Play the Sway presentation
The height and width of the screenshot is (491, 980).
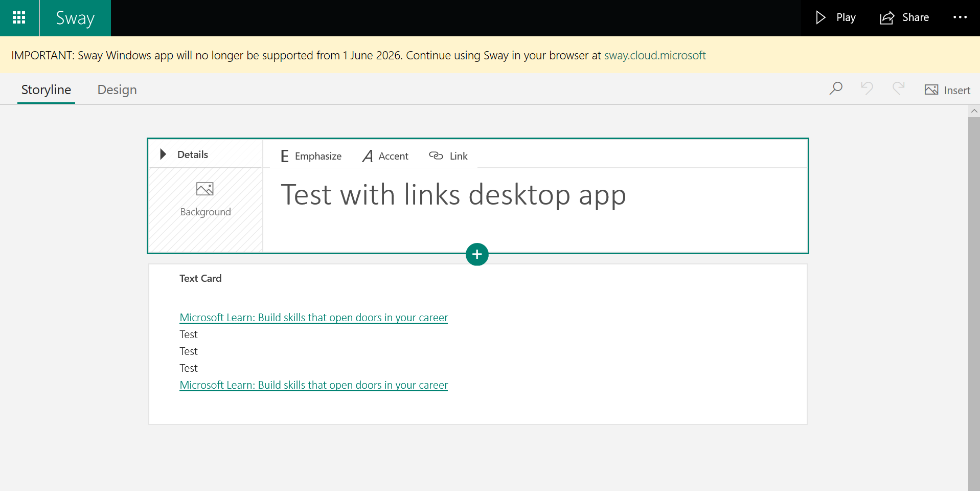coord(835,18)
